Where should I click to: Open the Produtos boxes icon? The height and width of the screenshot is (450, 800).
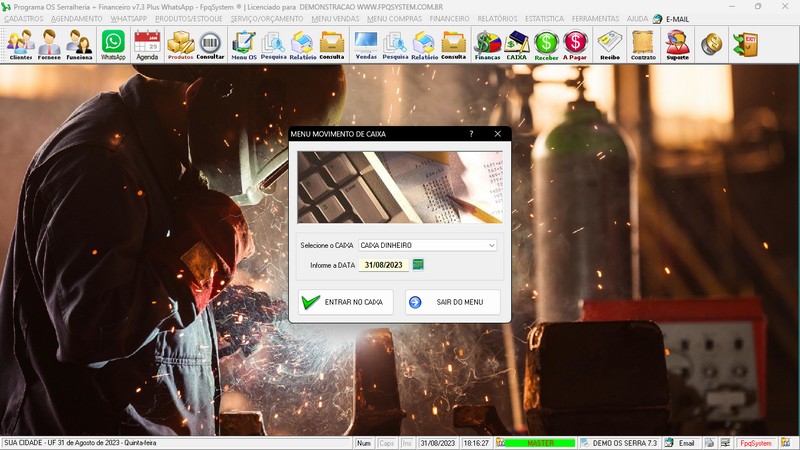pyautogui.click(x=181, y=45)
